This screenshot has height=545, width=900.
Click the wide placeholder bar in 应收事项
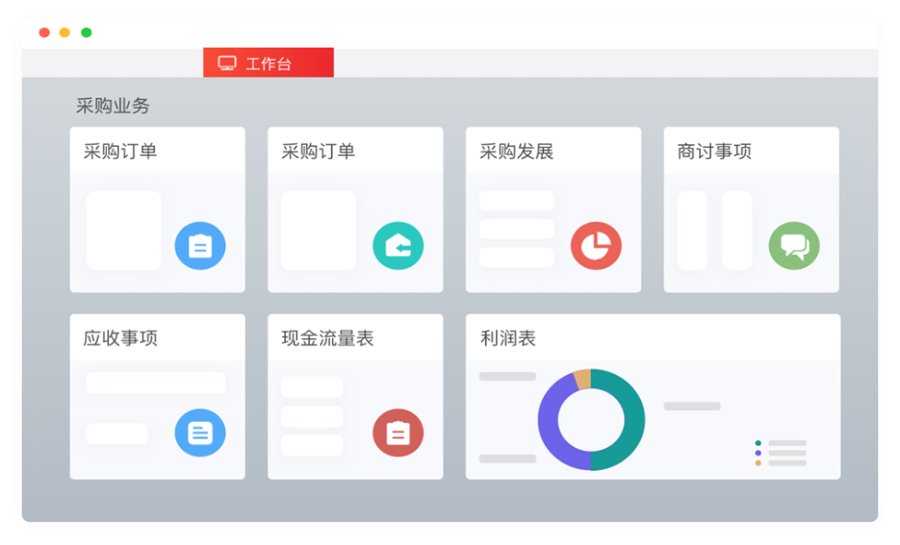(x=156, y=383)
